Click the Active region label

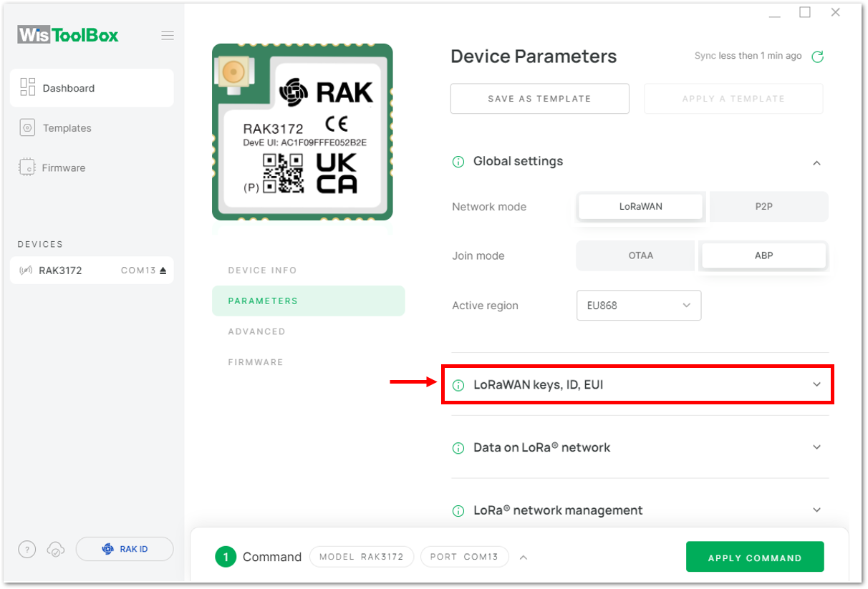[485, 306]
